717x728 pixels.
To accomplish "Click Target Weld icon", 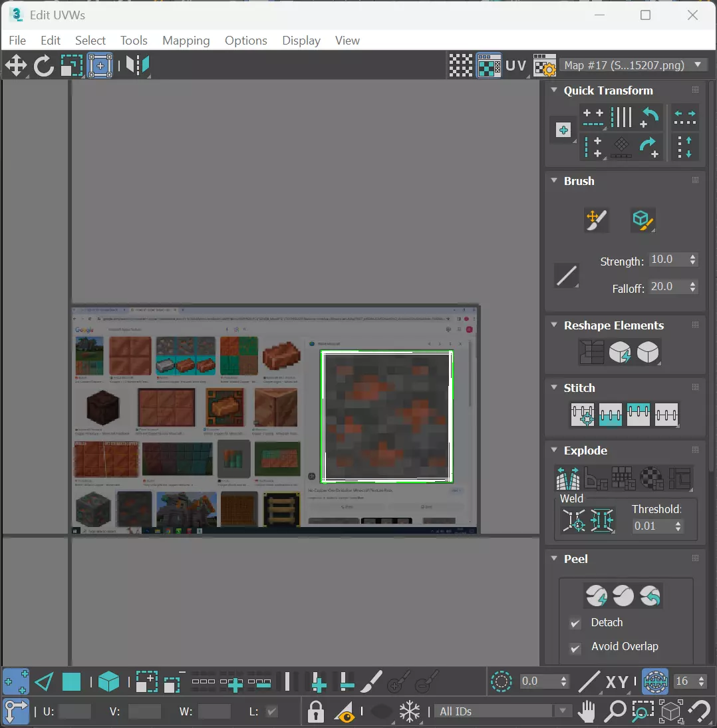I will pyautogui.click(x=574, y=520).
